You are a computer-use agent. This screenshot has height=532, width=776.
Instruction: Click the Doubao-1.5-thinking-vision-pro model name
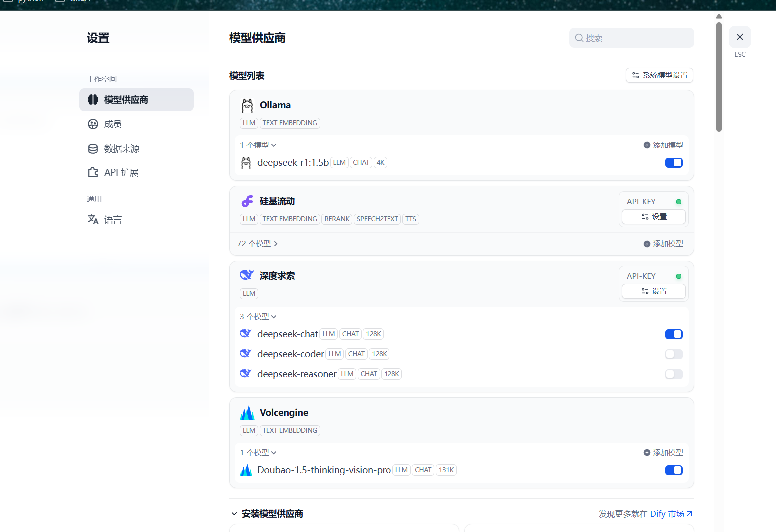tap(324, 470)
